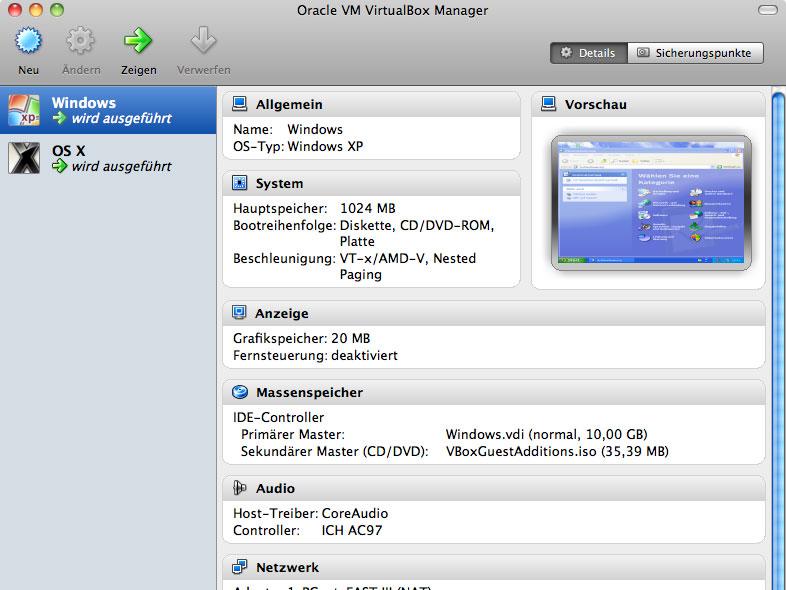Click the Massenspeicher section title
The image size is (786, 590).
tap(309, 392)
